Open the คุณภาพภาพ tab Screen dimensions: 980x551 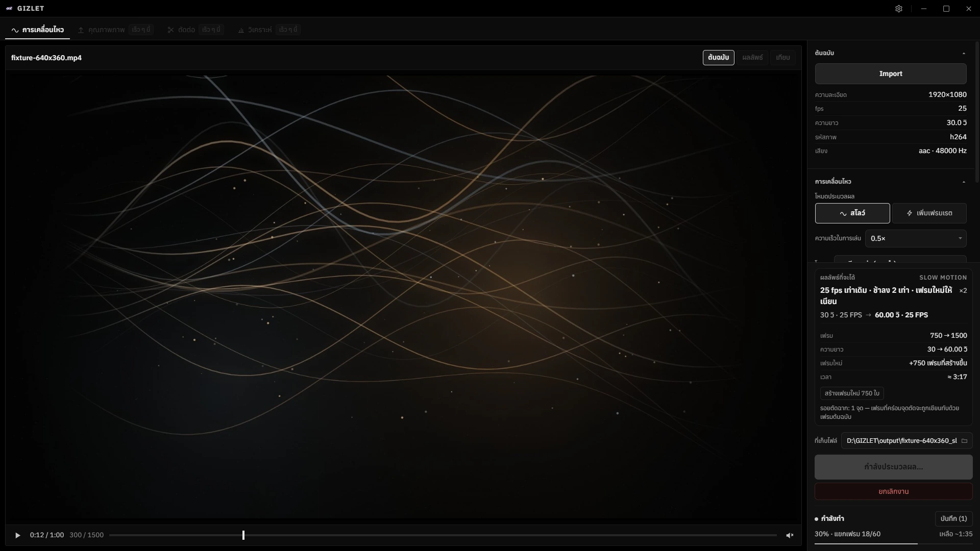(115, 30)
